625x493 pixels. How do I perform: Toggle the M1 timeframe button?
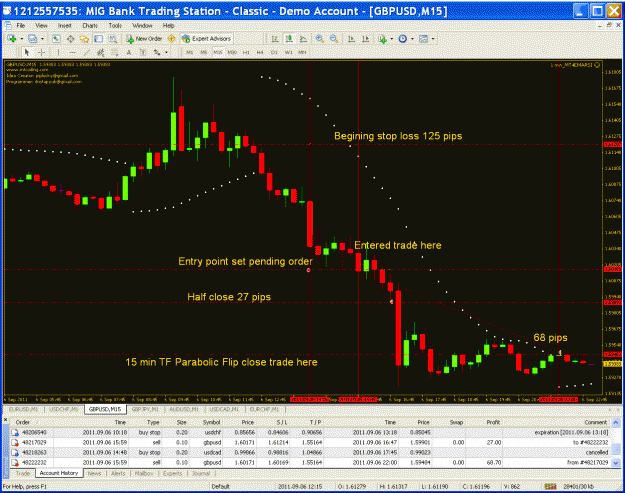190,52
